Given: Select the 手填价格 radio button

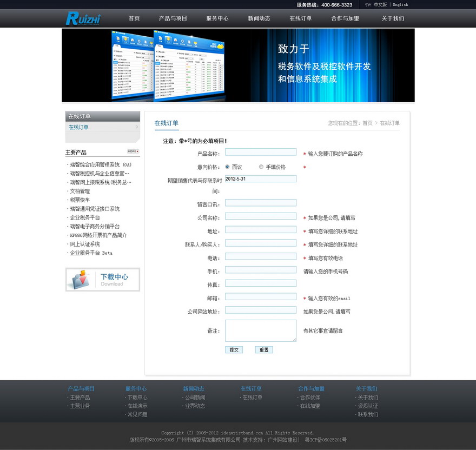Looking at the screenshot, I should [261, 167].
